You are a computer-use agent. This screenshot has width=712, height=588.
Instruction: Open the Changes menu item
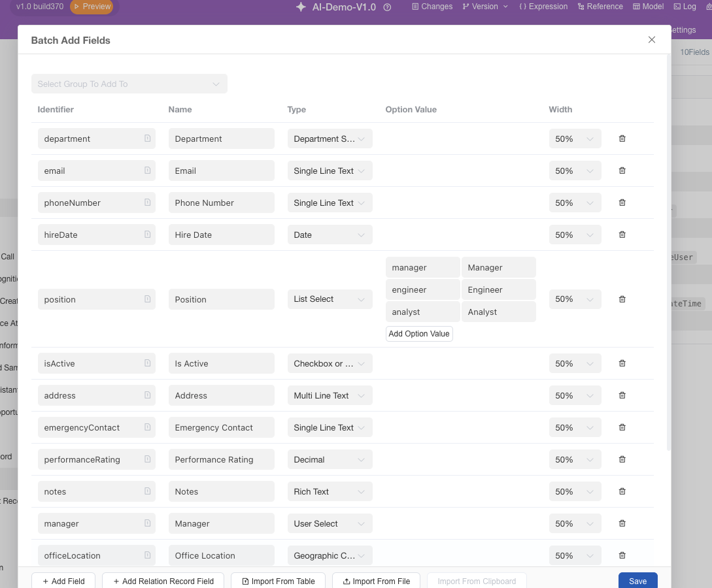tap(432, 7)
